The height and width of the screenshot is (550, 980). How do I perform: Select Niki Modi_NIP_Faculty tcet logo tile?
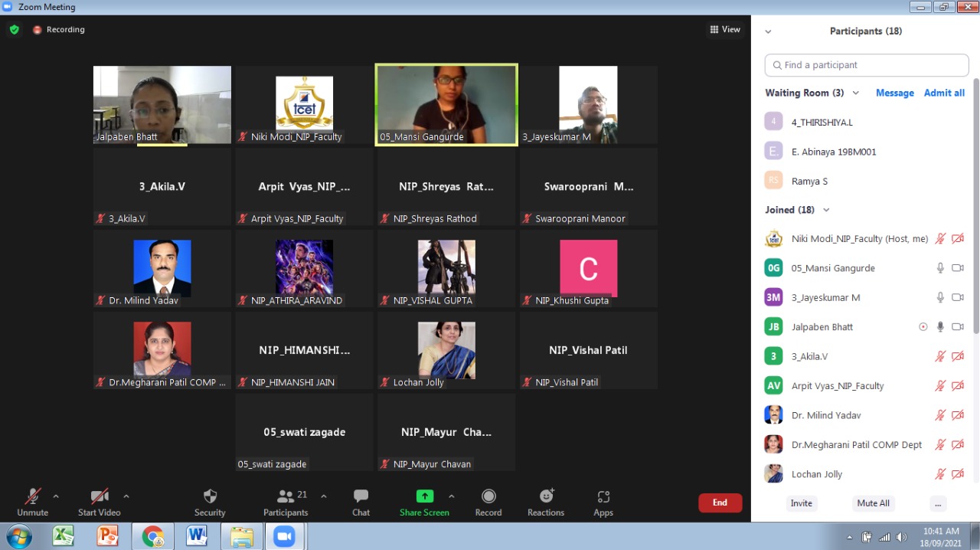coord(304,105)
